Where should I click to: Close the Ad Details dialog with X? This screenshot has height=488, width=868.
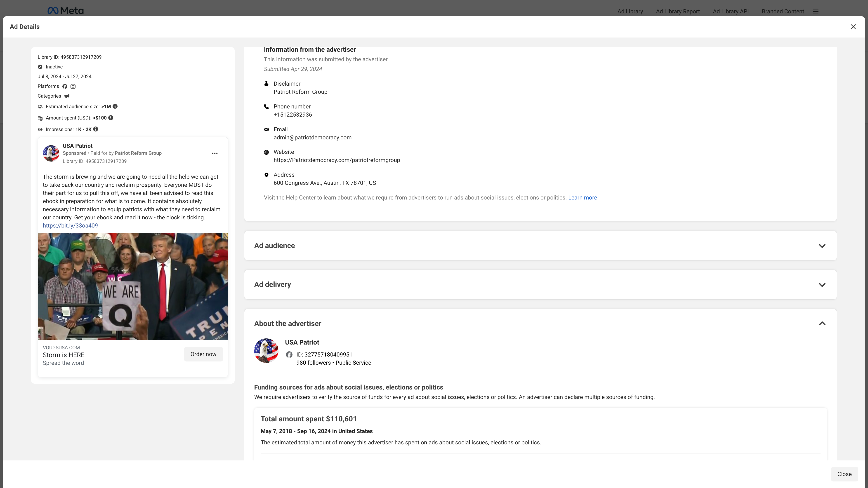click(x=853, y=27)
